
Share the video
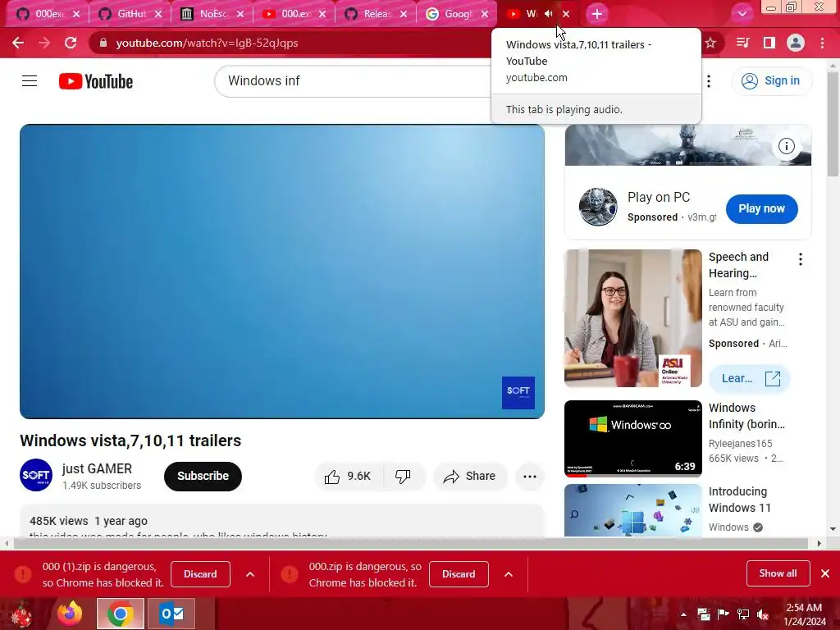click(470, 477)
